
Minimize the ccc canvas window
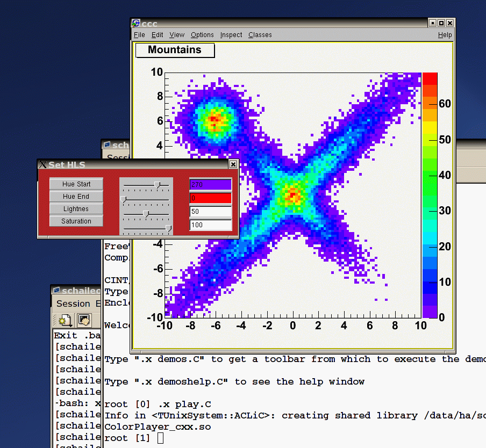point(432,23)
